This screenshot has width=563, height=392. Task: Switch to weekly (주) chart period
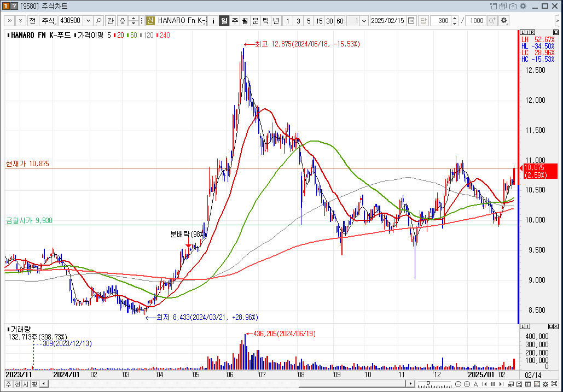pos(234,21)
